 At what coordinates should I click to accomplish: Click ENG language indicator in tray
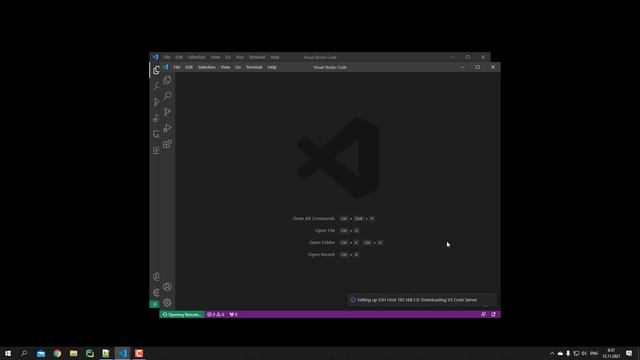point(594,353)
